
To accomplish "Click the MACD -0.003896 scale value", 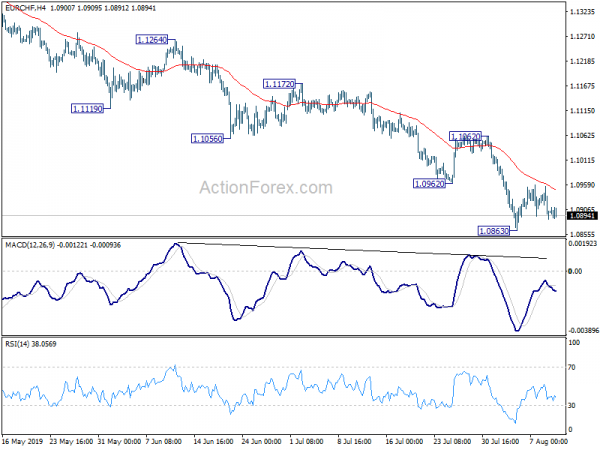I will (583, 330).
